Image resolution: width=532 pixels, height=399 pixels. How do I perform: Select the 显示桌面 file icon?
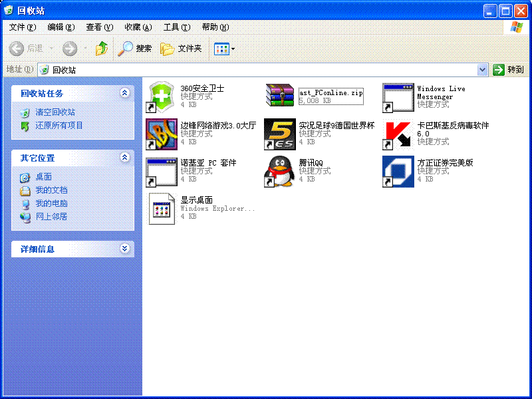click(x=162, y=209)
